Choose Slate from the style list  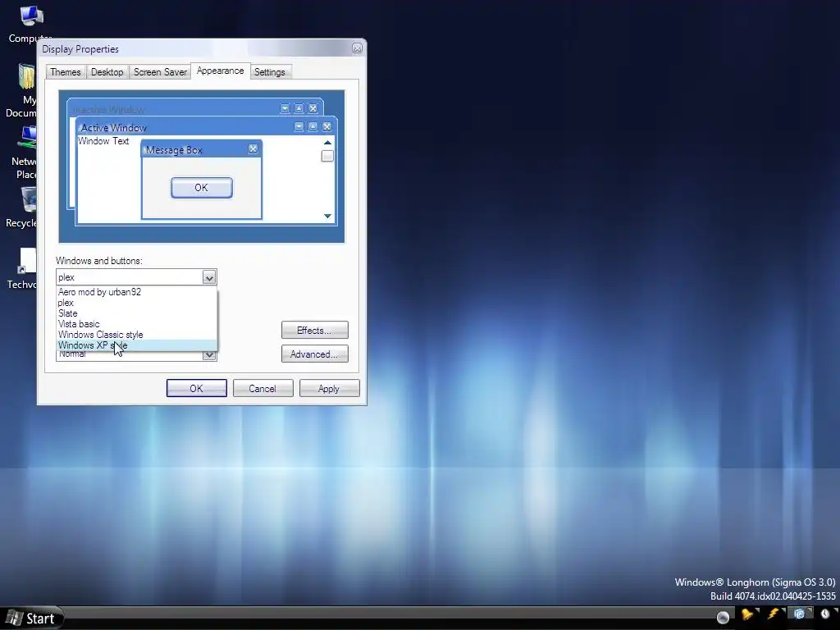137,313
